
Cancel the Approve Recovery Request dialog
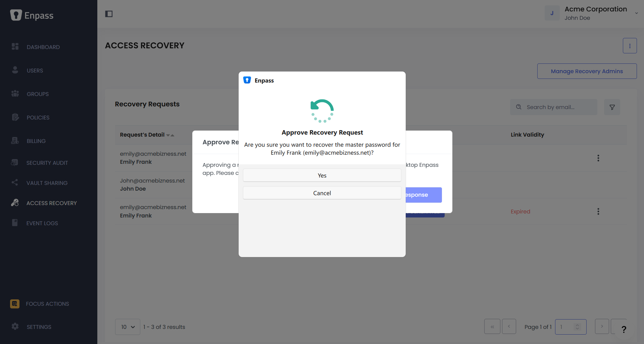[x=322, y=193]
